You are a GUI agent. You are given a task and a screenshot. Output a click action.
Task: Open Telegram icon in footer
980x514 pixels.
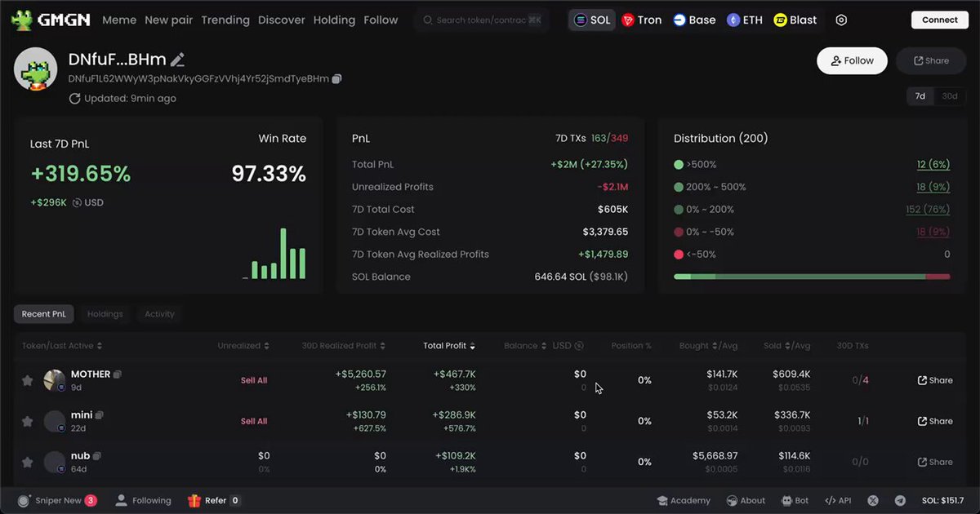click(900, 500)
